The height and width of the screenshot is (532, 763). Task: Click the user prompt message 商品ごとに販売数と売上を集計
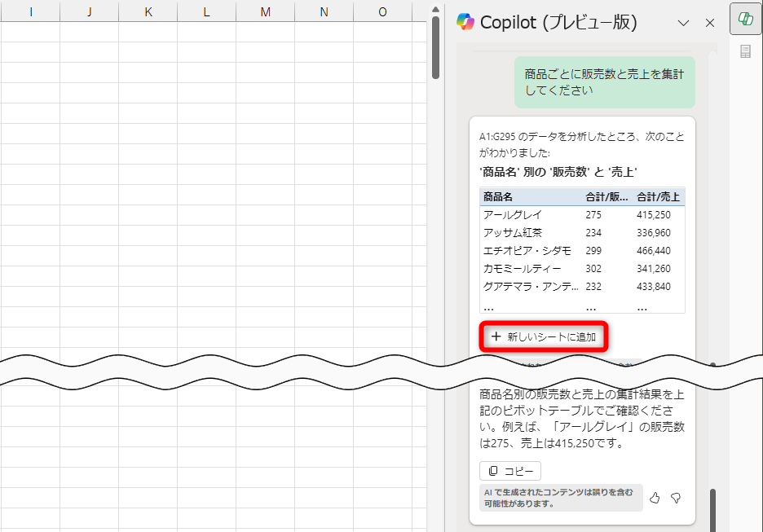coord(604,81)
